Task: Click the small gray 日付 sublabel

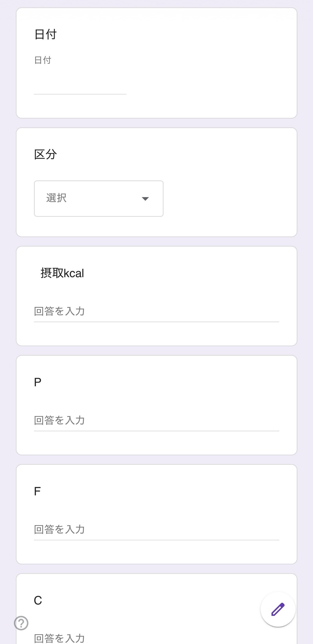Action: coord(43,60)
